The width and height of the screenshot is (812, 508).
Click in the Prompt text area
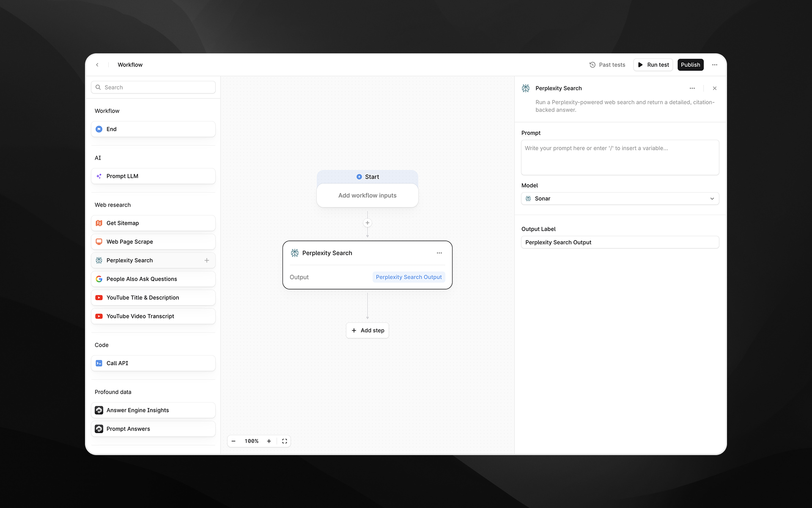pyautogui.click(x=620, y=157)
